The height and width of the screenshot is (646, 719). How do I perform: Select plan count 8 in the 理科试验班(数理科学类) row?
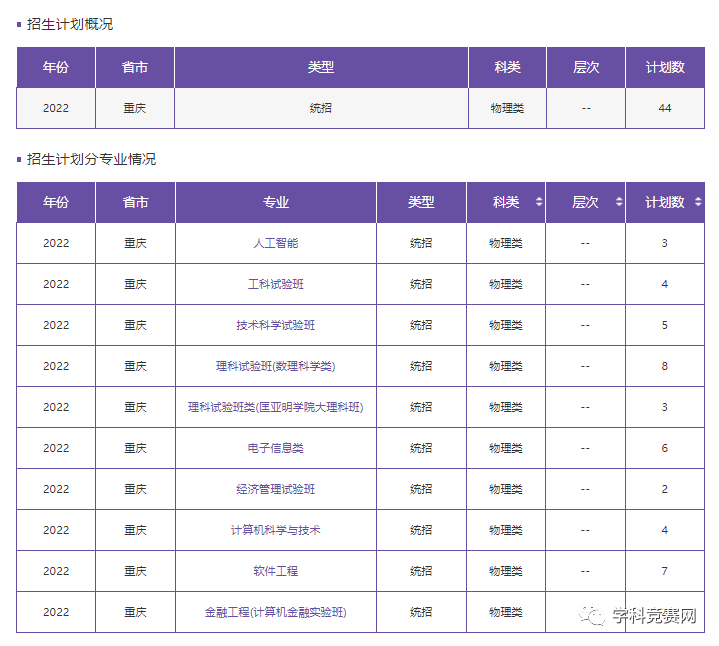(664, 366)
